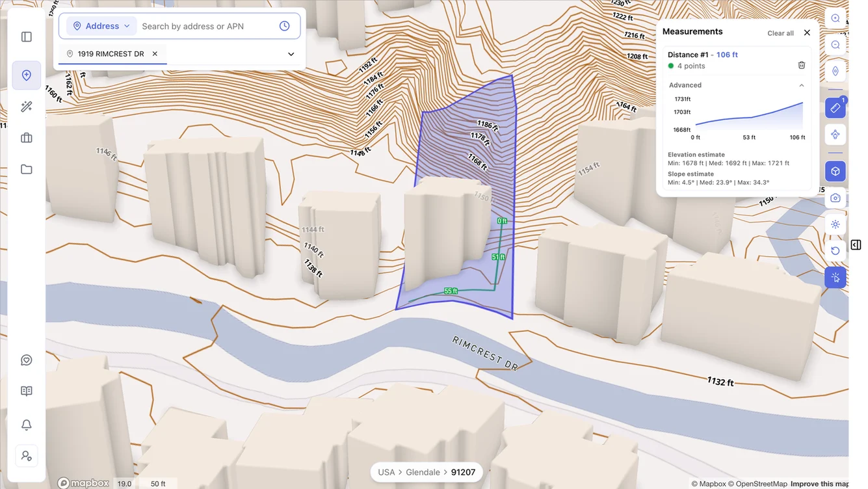Open the folder section in sidebar
The image size is (868, 489).
coord(27,169)
